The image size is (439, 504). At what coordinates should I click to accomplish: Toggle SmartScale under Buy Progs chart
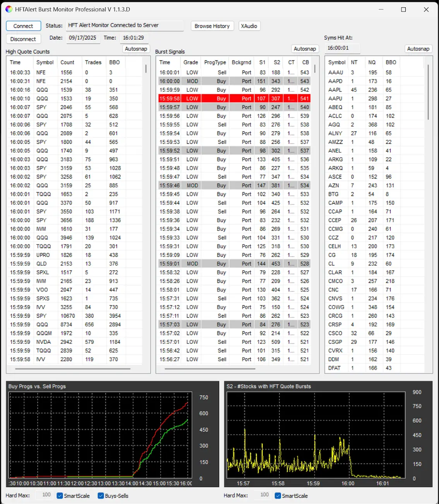coord(60,496)
